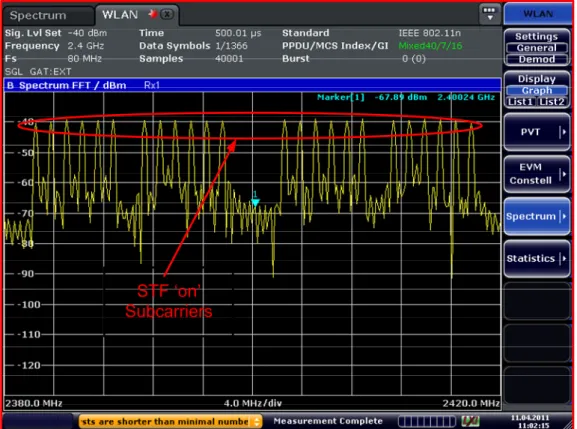
Task: Click the 2380.0 MHz start frequency label
Action: 33,403
